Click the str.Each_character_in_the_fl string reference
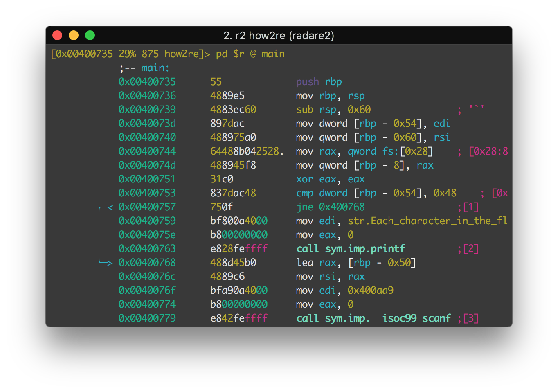The image size is (558, 392). [x=428, y=221]
